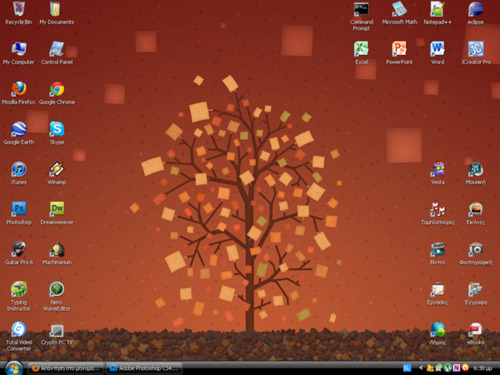The width and height of the screenshot is (500, 375).
Task: Open the Windows Start button
Action: [x=14, y=368]
